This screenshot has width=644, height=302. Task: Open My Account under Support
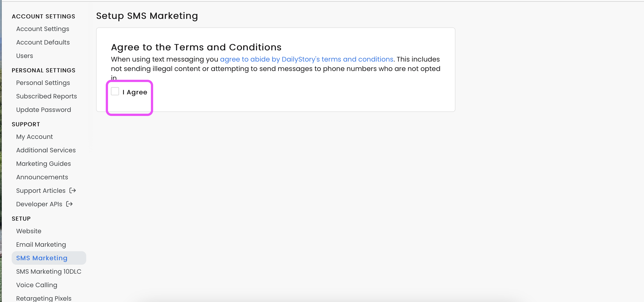tap(35, 137)
